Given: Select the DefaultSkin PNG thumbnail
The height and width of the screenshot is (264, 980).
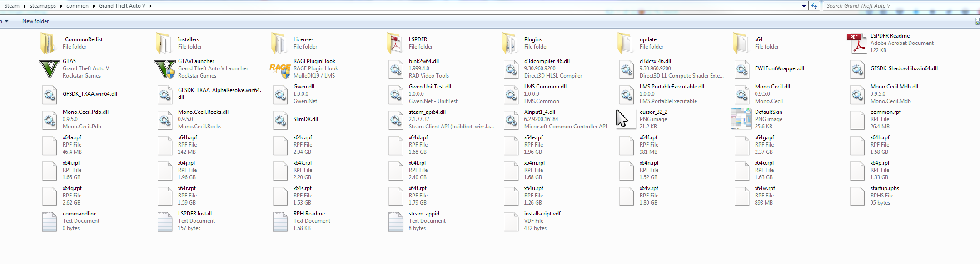Looking at the screenshot, I should click(741, 119).
